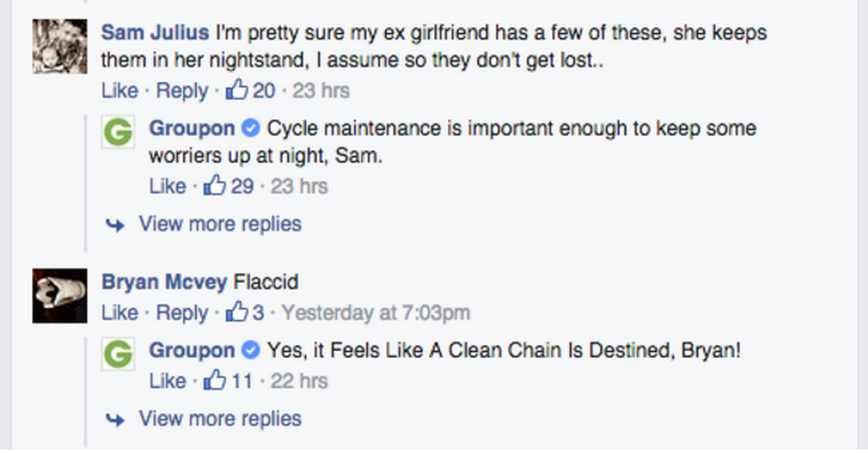This screenshot has width=868, height=453.
Task: Expand View more replies under Sam's thread
Action: 219,224
